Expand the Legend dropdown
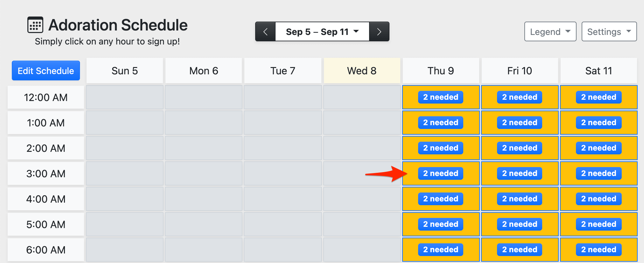Image resolution: width=644 pixels, height=263 pixels. click(550, 32)
